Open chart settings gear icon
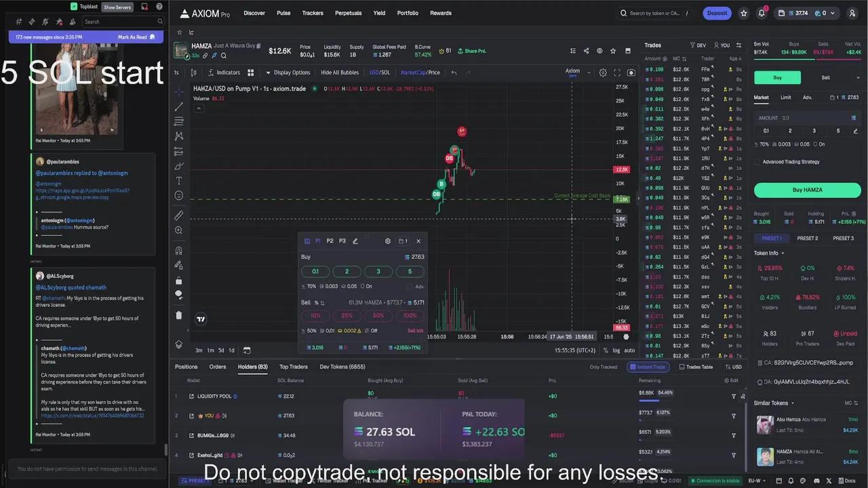The width and height of the screenshot is (868, 488). coord(603,73)
